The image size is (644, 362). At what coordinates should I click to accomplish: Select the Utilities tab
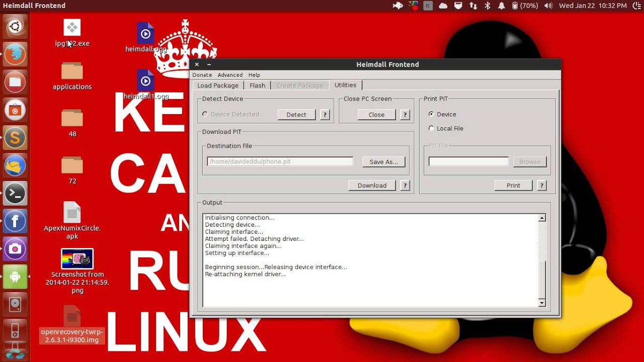click(346, 85)
